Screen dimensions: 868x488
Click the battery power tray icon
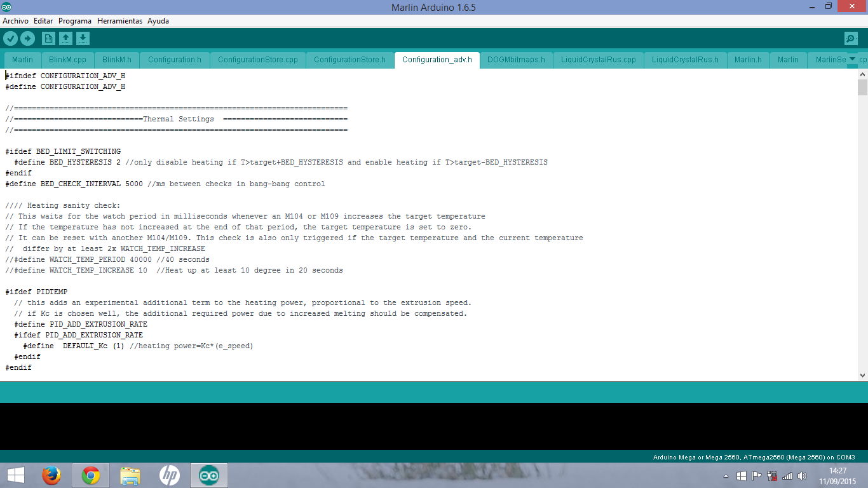coord(772,476)
